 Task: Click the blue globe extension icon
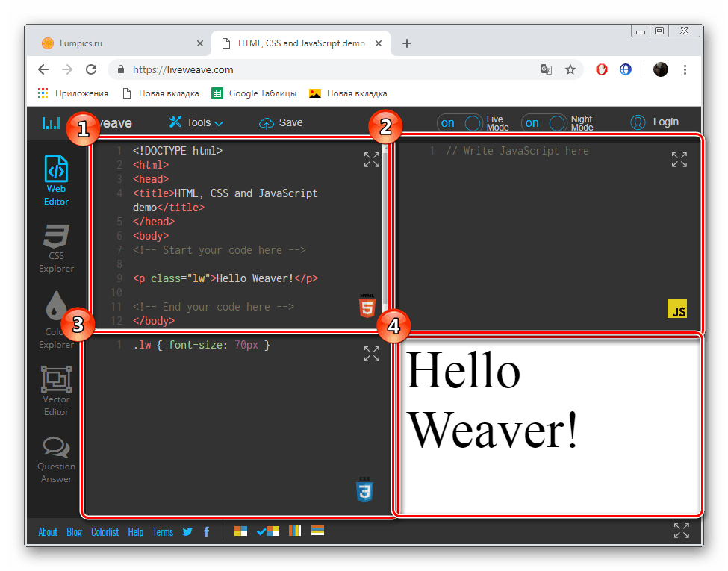(x=626, y=69)
